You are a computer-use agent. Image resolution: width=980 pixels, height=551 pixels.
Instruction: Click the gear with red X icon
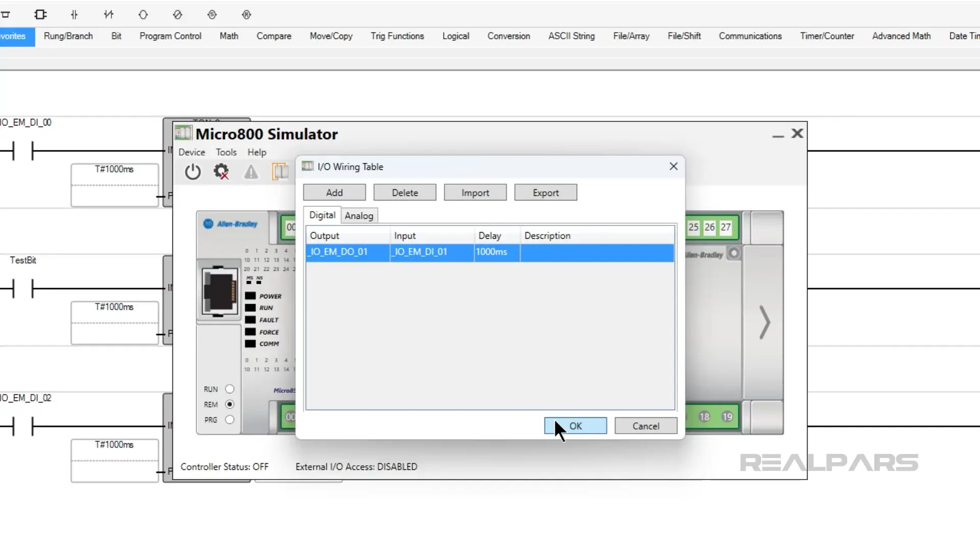click(x=222, y=172)
